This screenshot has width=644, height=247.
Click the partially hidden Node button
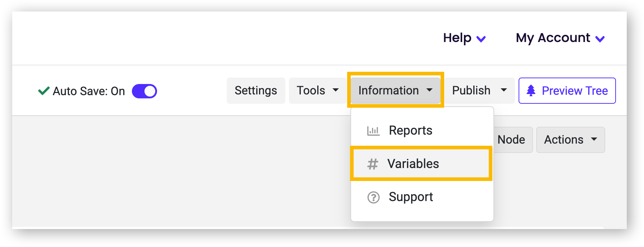513,140
